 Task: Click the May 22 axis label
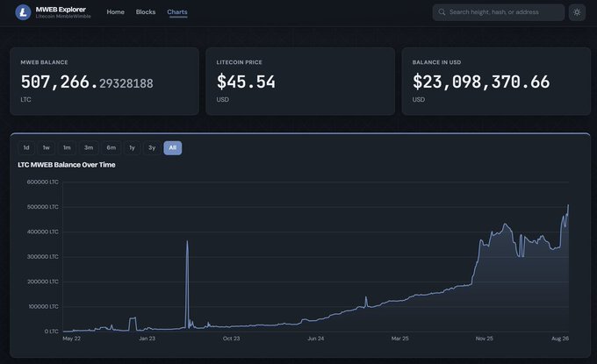pos(72,339)
